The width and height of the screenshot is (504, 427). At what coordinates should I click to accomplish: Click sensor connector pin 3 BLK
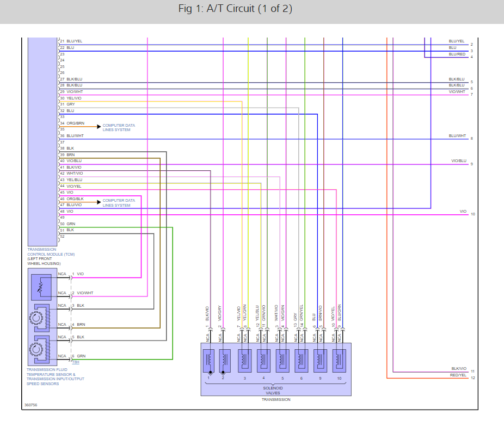pos(78,306)
